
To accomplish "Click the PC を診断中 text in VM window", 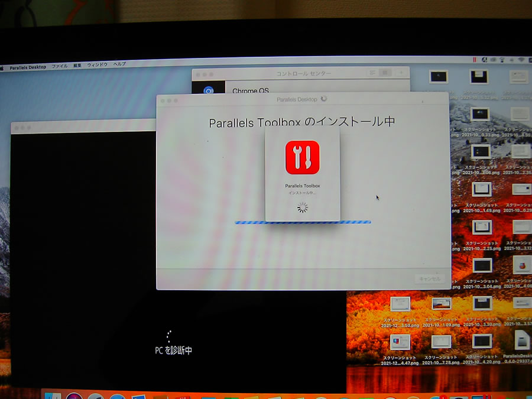I will [x=173, y=350].
